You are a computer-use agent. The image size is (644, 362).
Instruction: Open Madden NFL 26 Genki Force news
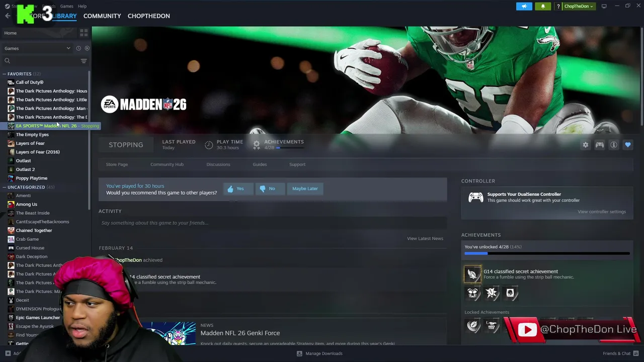[240, 333]
